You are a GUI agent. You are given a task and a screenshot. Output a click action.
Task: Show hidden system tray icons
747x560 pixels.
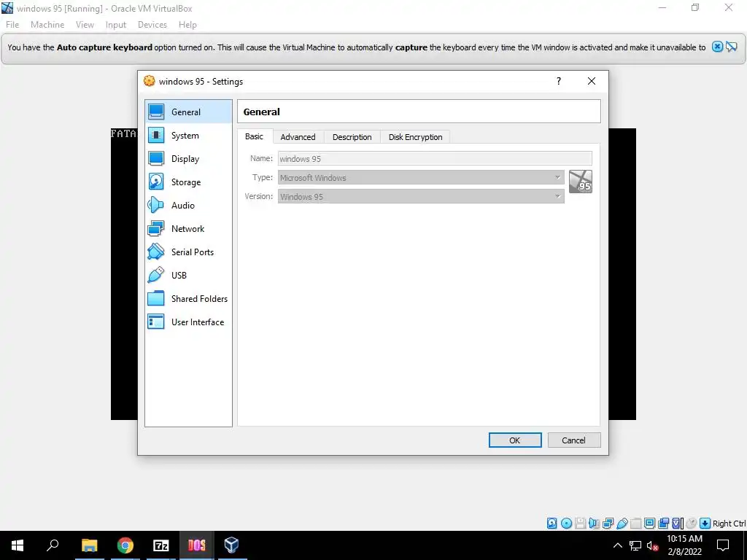coord(617,545)
